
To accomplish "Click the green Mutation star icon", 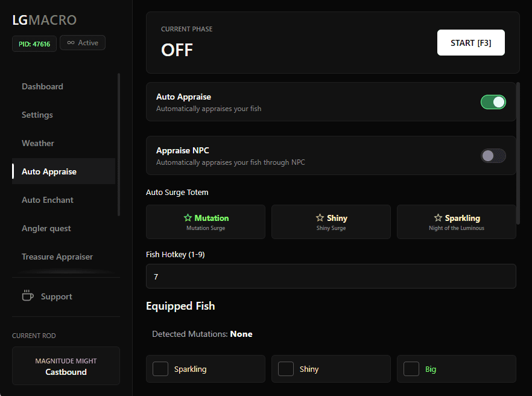I will 188,218.
